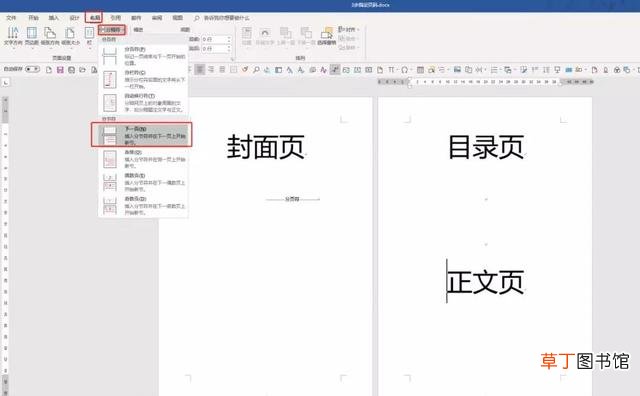Click the 目录页 heading text on second page

(486, 147)
